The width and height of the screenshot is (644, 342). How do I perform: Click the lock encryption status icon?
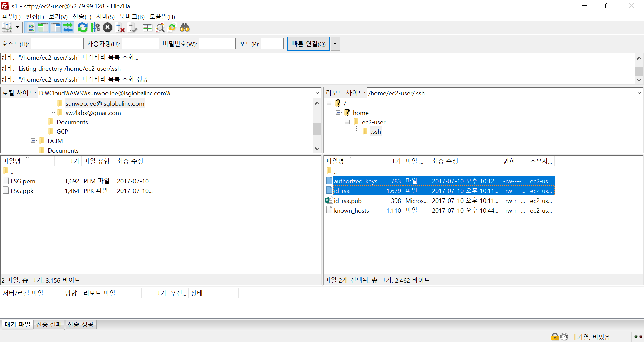coord(555,337)
